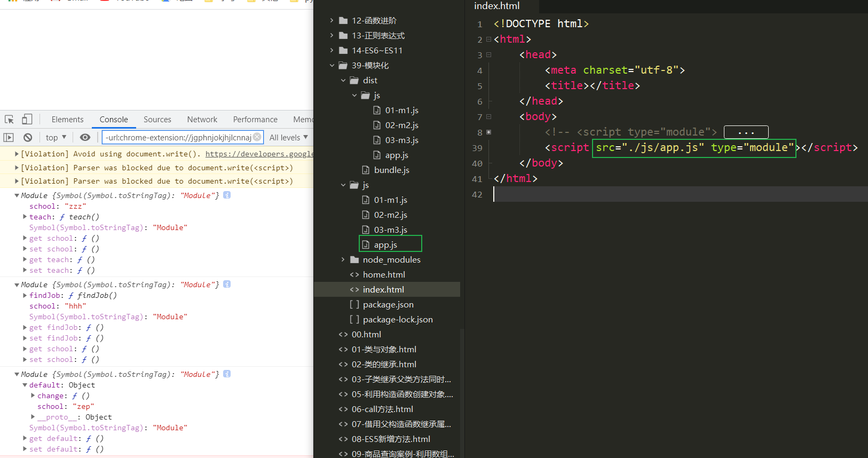Click info icon next to third Module
Screen dimensions: 868x458
pos(227,374)
